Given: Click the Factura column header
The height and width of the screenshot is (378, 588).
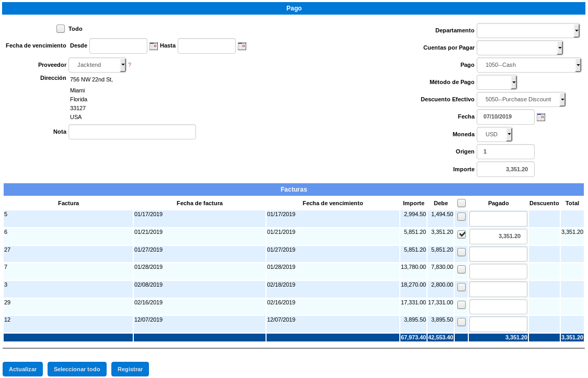Looking at the screenshot, I should (x=68, y=203).
